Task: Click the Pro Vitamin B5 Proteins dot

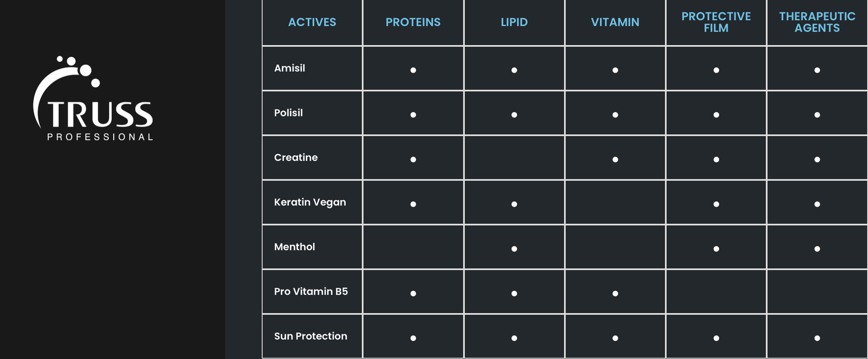Action: (x=413, y=293)
